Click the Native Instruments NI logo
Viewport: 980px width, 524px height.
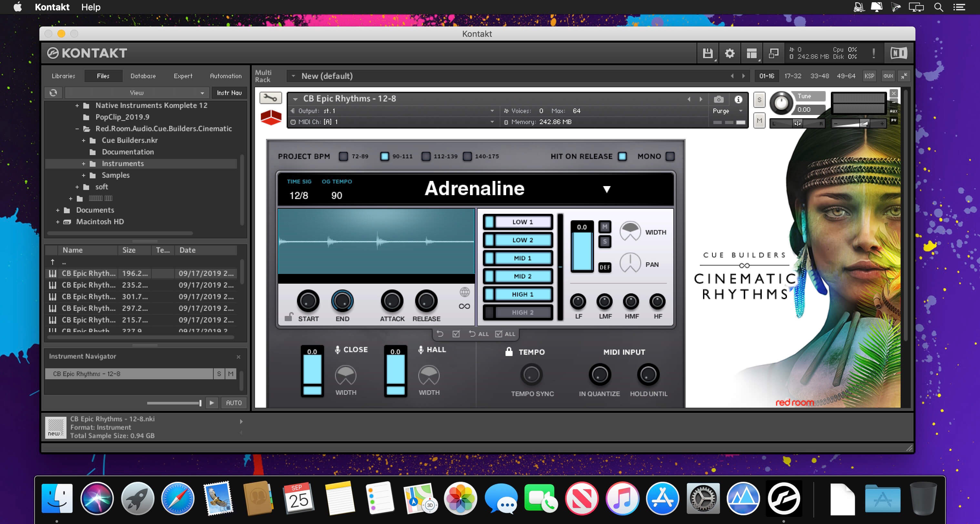click(x=899, y=53)
